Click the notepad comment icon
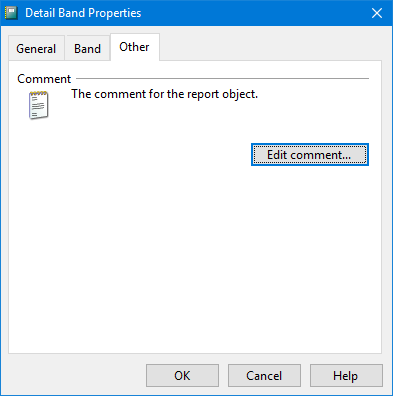The image size is (393, 396). 39,105
